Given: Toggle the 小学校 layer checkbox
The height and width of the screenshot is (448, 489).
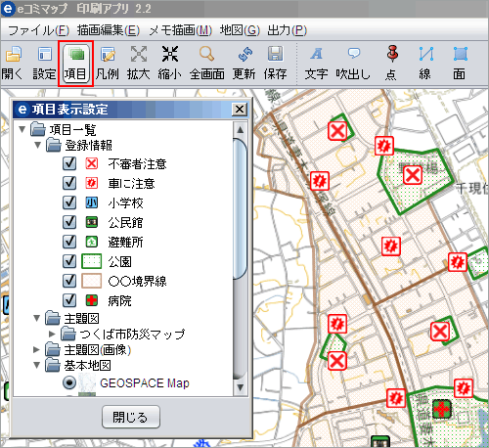Looking at the screenshot, I should point(69,202).
